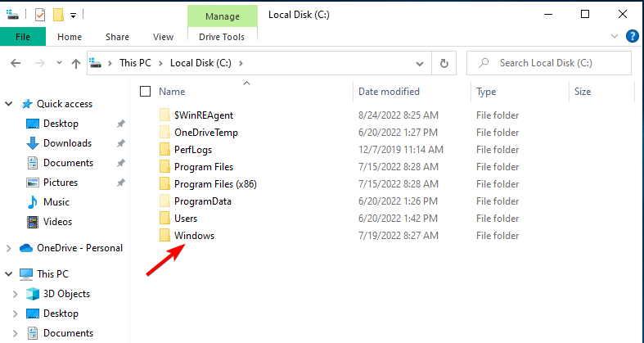Viewport: 644px width, 343px height.
Task: Go back using the left arrow
Action: pos(16,63)
